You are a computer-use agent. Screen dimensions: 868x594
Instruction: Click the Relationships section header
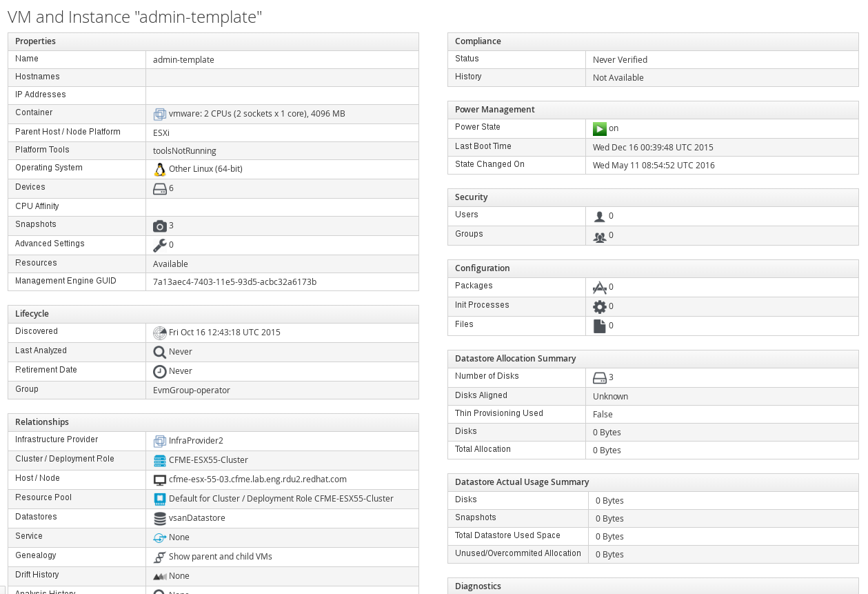click(213, 422)
